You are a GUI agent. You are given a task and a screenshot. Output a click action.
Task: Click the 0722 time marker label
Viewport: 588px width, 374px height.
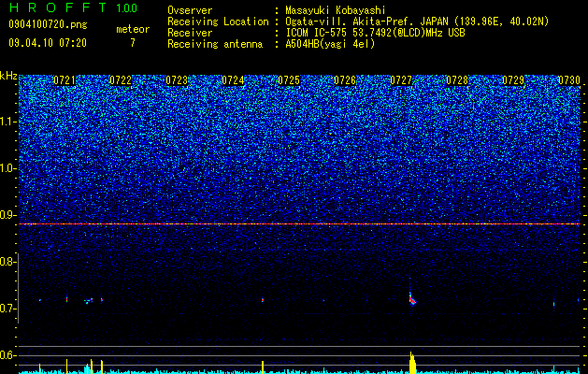coord(121,80)
